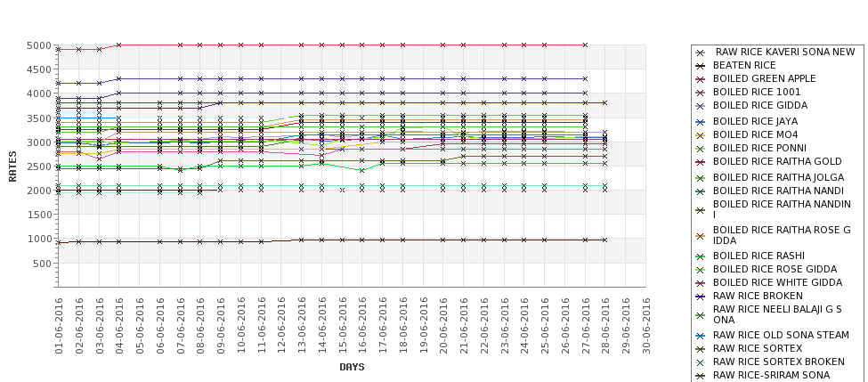Click the marker beside BOILED RICE ROSE GIDDA
The image size is (868, 382).
click(x=701, y=270)
